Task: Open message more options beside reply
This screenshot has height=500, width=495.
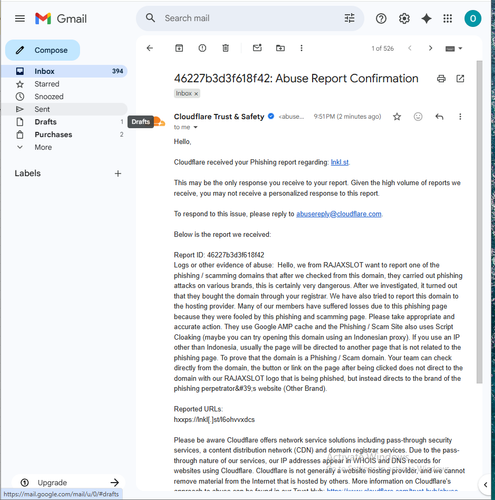Action: click(x=460, y=117)
